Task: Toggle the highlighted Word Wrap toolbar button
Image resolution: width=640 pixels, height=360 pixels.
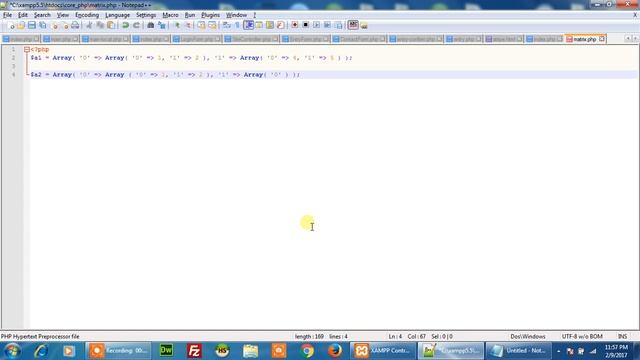Action: click(248, 25)
